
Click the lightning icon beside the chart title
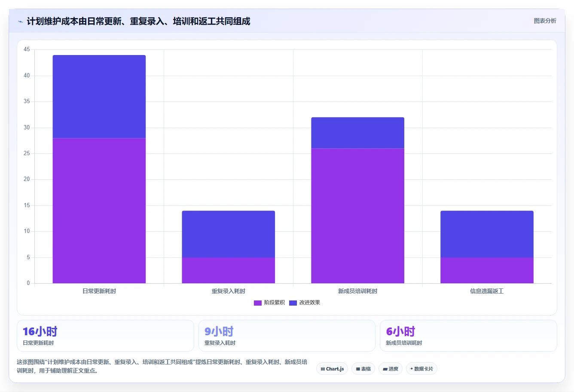click(20, 21)
